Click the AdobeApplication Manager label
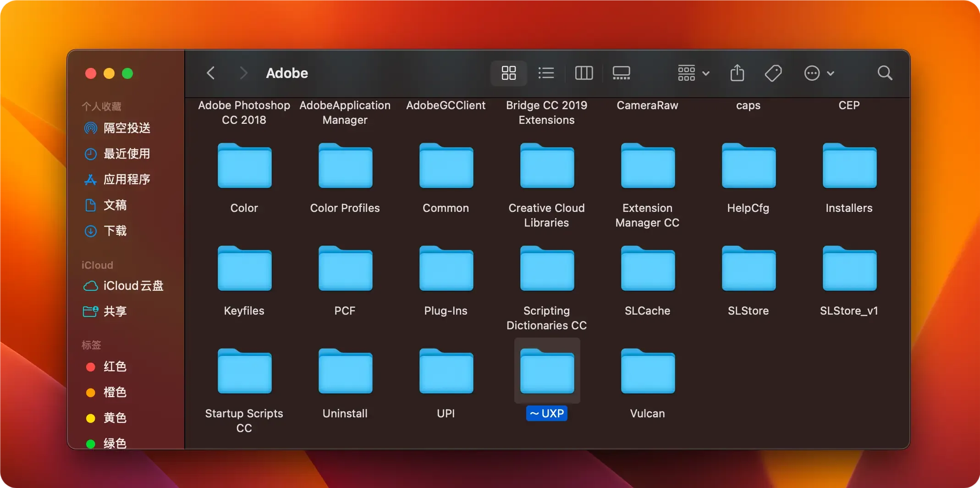The width and height of the screenshot is (980, 488). click(x=345, y=112)
